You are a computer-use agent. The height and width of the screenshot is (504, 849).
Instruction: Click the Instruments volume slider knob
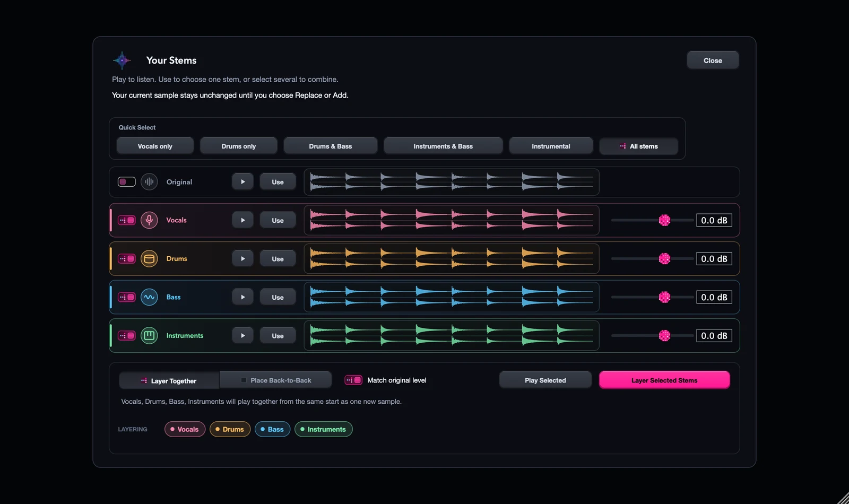tap(664, 336)
